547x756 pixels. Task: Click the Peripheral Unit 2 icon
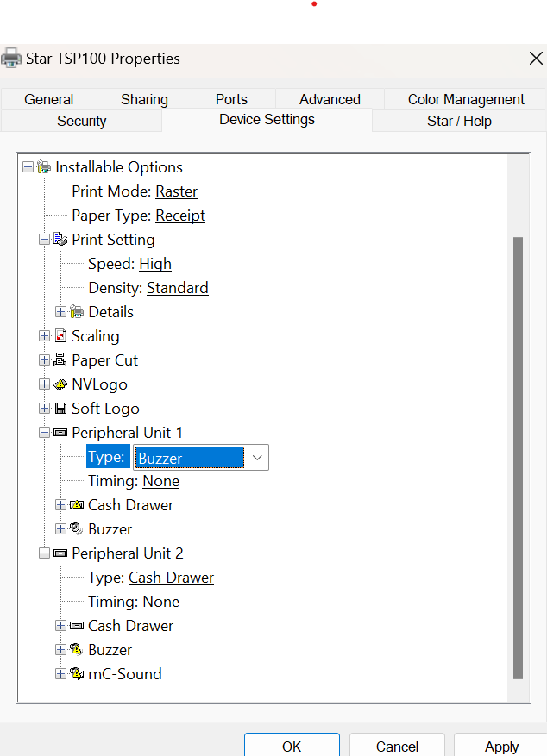(x=60, y=553)
